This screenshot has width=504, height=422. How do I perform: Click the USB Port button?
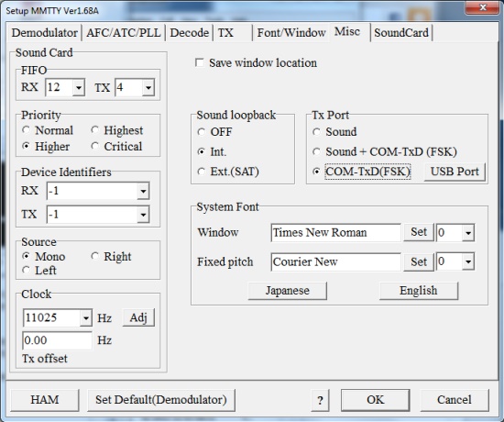455,172
